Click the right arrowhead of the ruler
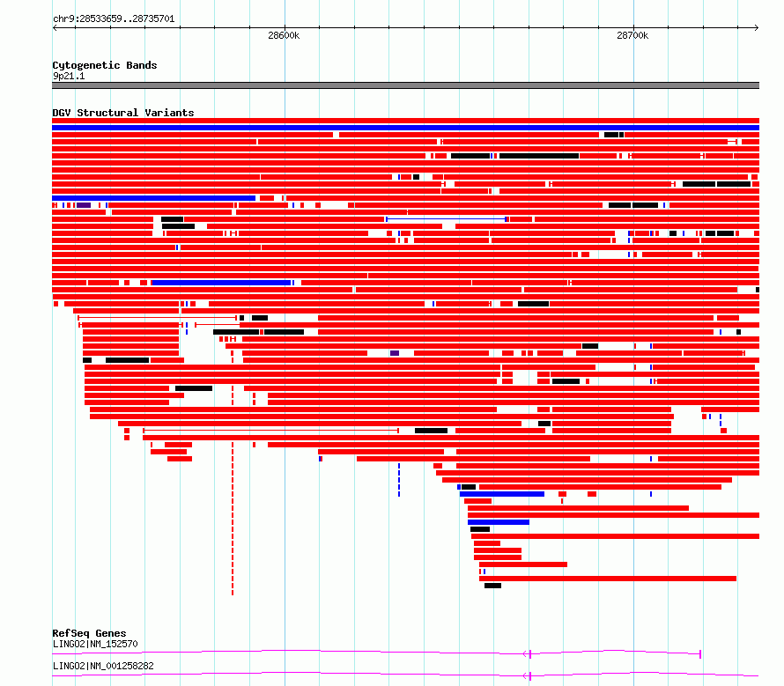 coord(756,27)
